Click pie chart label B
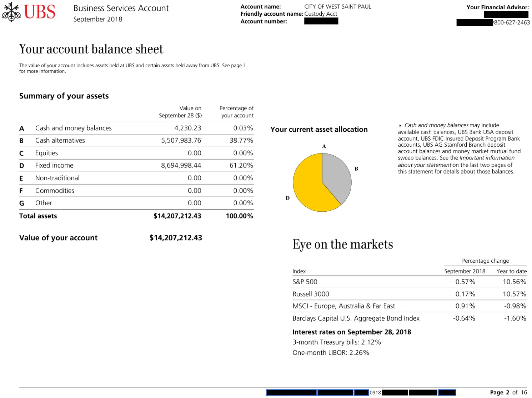 click(x=356, y=169)
